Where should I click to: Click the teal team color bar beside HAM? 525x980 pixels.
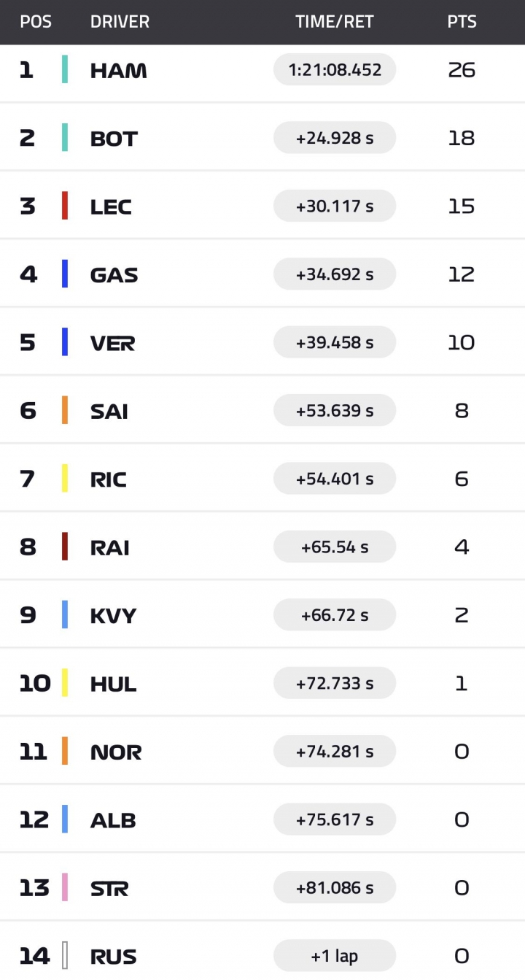tap(65, 69)
